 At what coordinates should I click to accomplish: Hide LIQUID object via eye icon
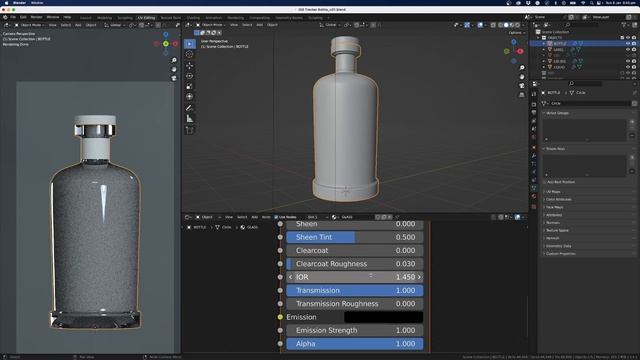(x=628, y=67)
